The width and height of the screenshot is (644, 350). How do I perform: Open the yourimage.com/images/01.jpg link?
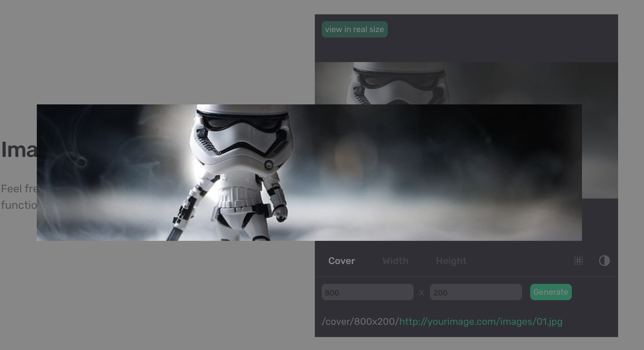tap(481, 322)
